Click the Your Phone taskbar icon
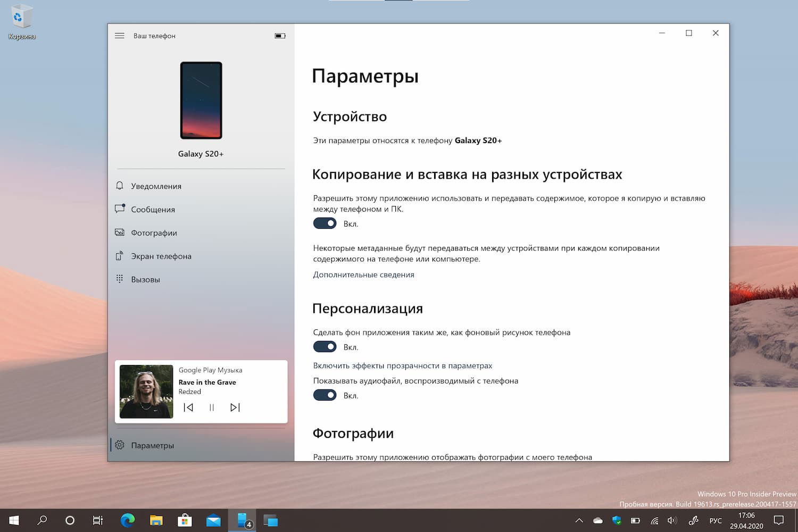This screenshot has width=798, height=532. click(243, 520)
